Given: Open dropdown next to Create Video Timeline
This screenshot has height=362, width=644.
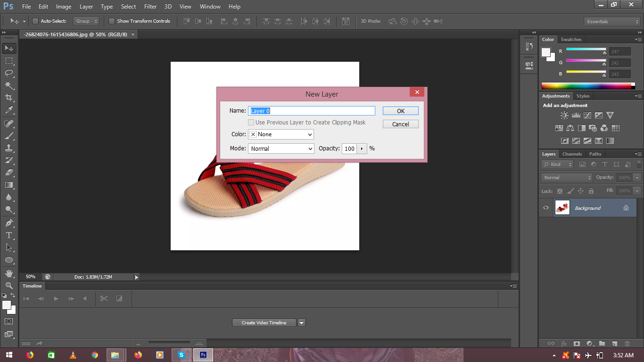Looking at the screenshot, I should click(x=302, y=323).
